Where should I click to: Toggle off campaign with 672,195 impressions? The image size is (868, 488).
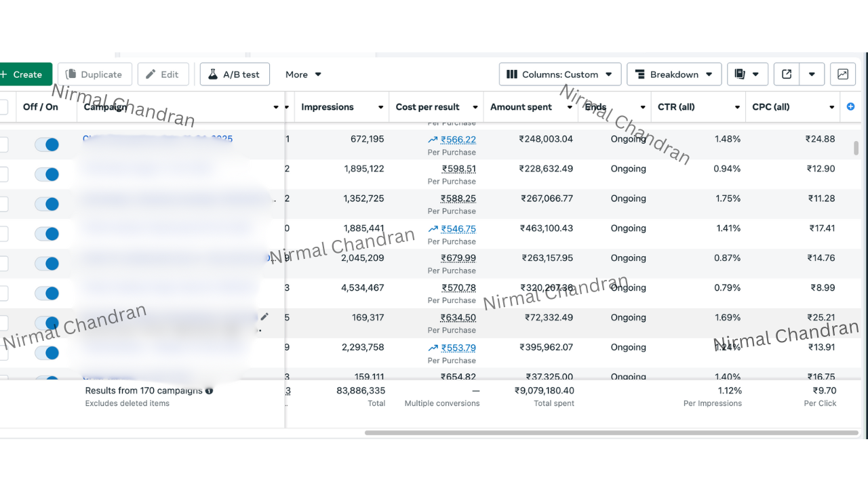coord(47,144)
